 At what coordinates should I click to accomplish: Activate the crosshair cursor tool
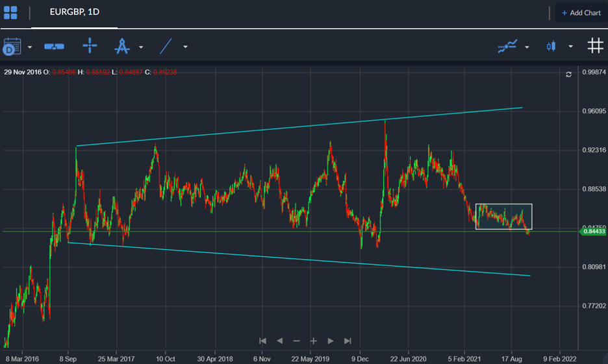click(90, 46)
